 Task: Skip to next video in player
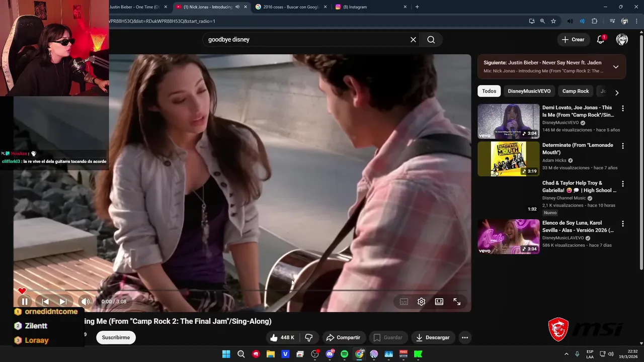[x=63, y=302]
